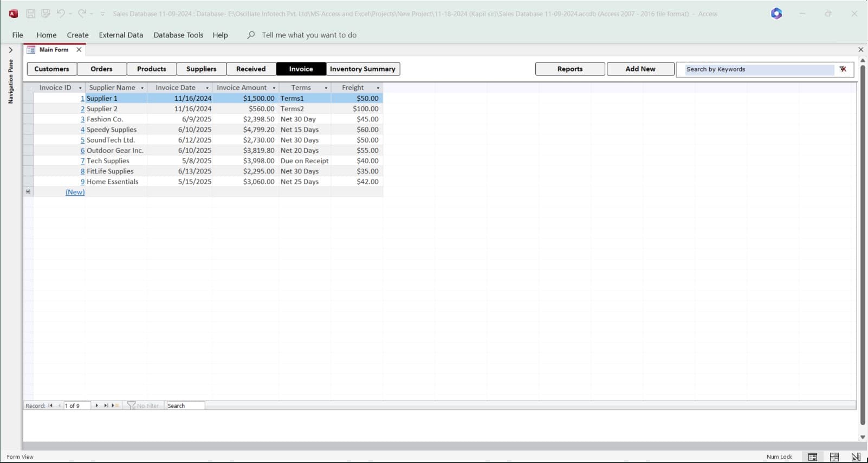Select the FitLife Supplies cell

point(116,171)
